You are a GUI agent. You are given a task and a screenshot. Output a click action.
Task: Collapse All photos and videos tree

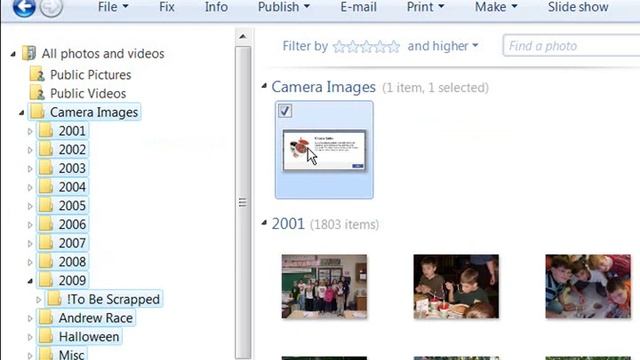(13, 54)
